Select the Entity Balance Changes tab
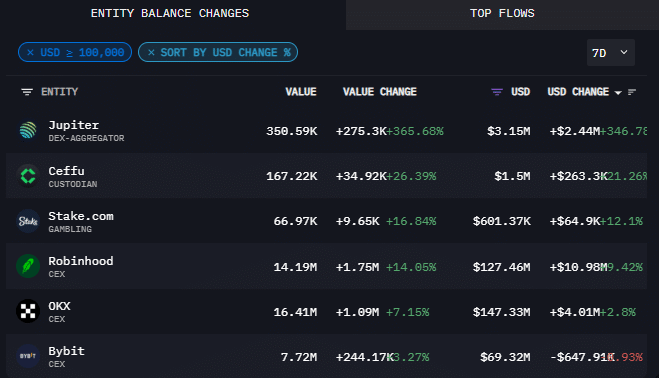The image size is (659, 378). [170, 13]
